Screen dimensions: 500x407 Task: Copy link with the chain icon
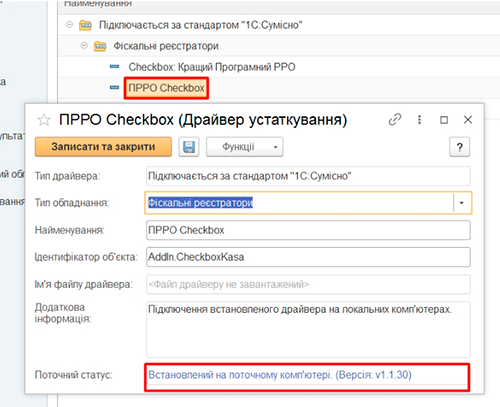point(395,120)
